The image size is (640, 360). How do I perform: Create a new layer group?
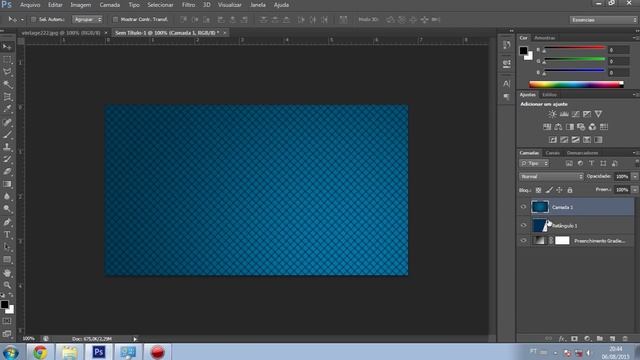coord(600,339)
